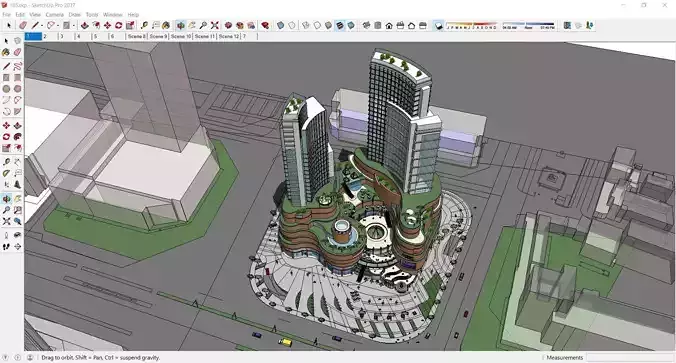
Task: Select the Position Camera tool
Action: tap(6, 235)
